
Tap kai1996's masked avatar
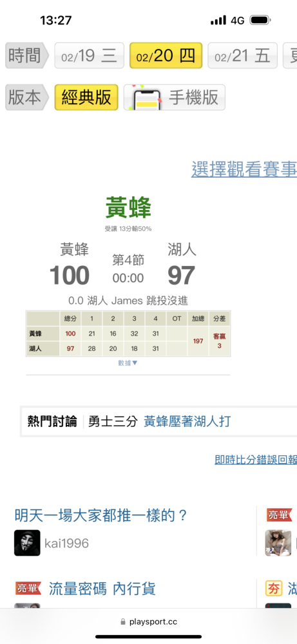tap(27, 543)
